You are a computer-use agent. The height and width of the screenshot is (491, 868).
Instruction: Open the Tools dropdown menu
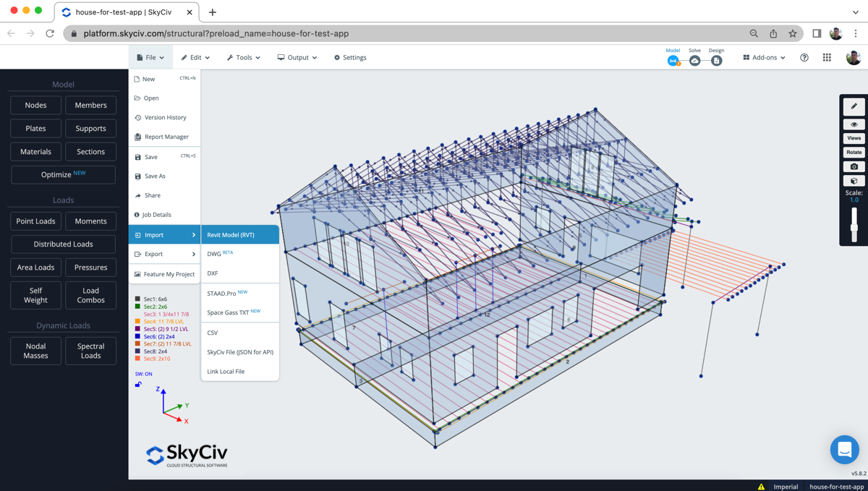[243, 58]
